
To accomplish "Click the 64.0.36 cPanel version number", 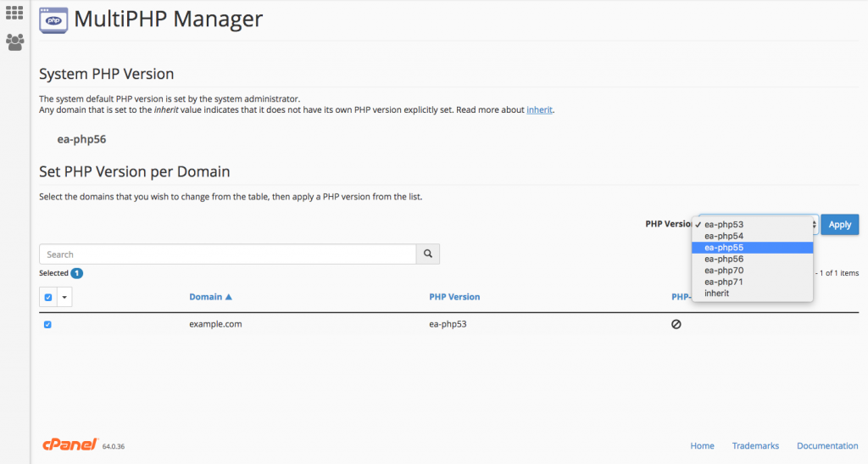I will tap(114, 446).
